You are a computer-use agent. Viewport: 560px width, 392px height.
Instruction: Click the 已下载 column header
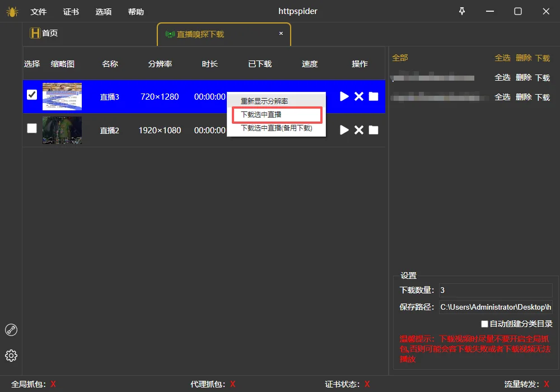[260, 64]
